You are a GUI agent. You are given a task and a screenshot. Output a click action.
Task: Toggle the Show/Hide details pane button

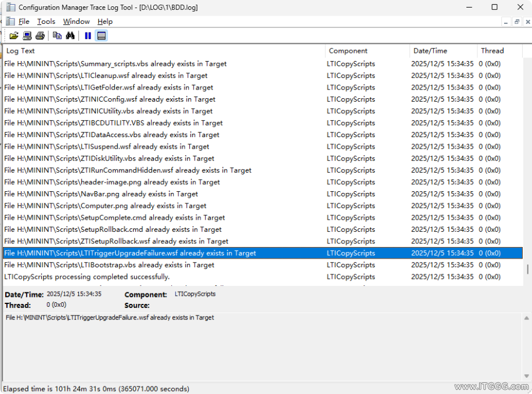coord(102,35)
